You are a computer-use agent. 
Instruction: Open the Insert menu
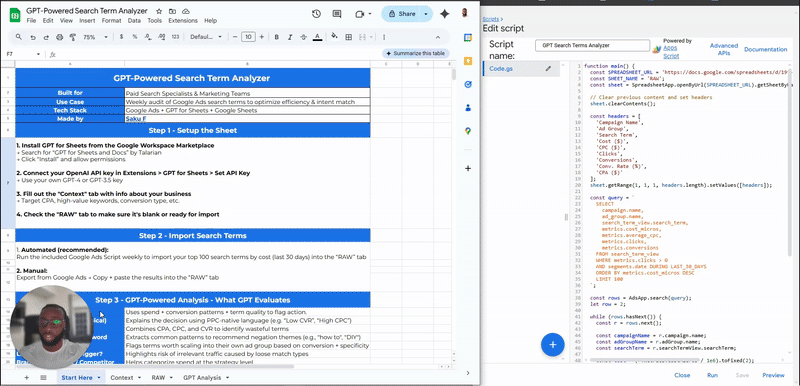(87, 21)
